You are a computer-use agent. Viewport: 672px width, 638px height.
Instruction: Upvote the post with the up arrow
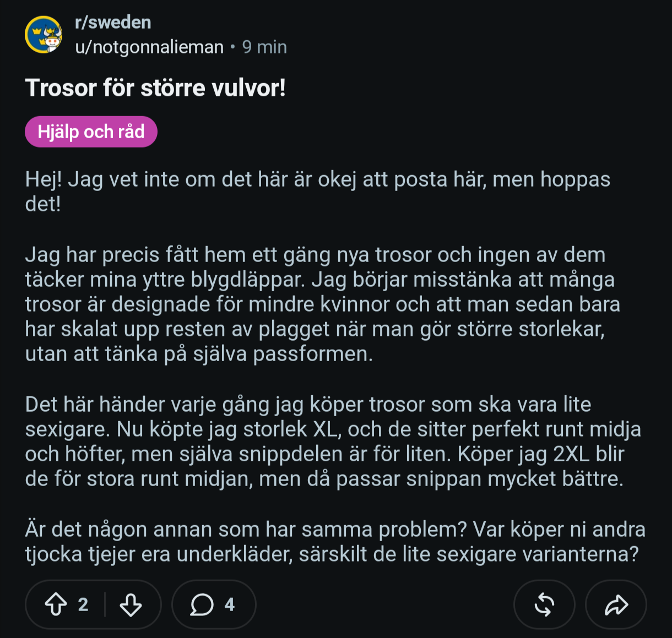pyautogui.click(x=56, y=604)
